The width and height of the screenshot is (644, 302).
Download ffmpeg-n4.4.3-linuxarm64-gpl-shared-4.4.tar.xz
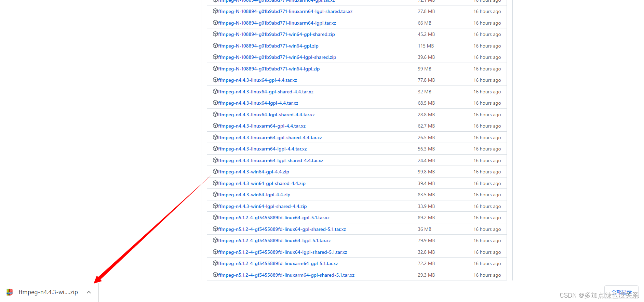coord(270,137)
